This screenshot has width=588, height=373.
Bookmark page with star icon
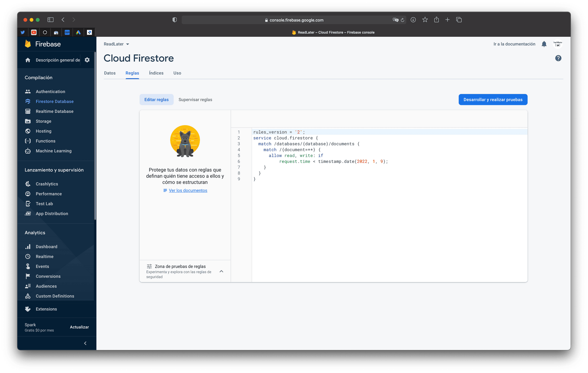425,20
